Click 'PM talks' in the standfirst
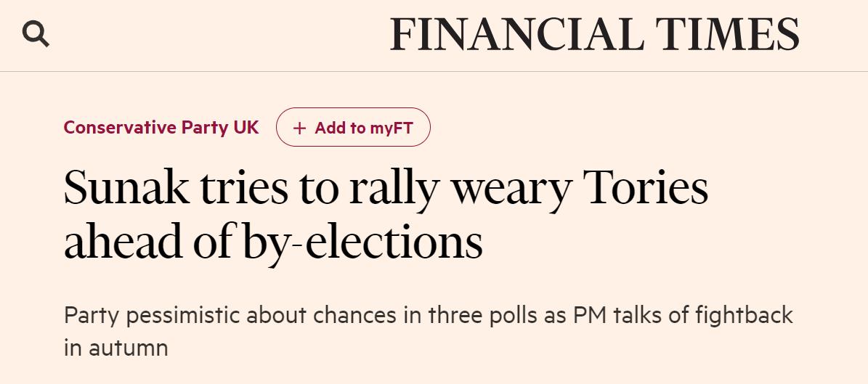 607,316
